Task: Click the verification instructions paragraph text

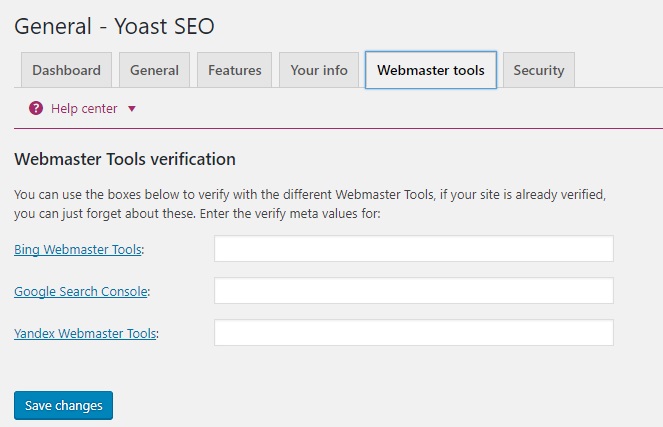Action: click(310, 202)
